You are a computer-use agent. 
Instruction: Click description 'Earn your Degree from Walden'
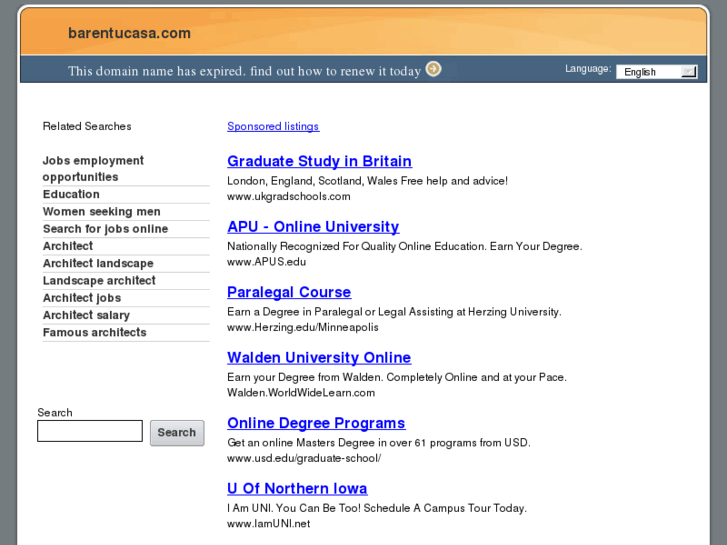click(397, 377)
